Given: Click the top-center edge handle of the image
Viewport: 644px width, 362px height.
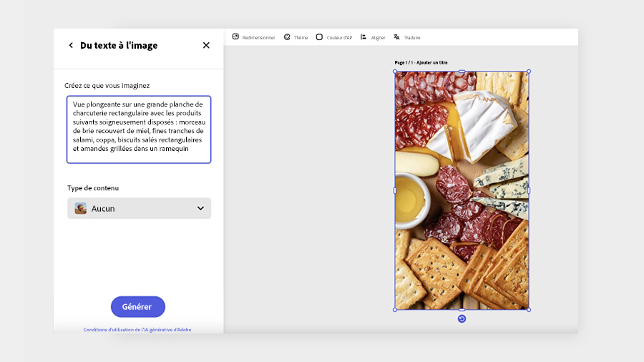Looking at the screenshot, I should 462,72.
